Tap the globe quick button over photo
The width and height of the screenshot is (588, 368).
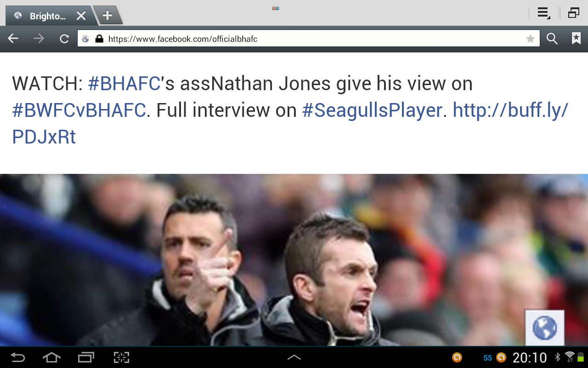click(545, 328)
